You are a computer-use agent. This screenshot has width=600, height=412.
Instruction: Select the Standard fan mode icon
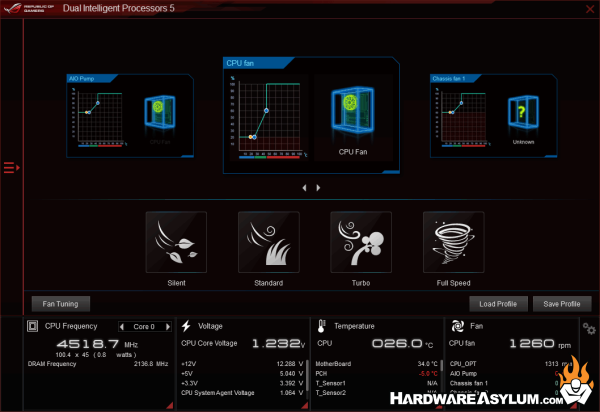(269, 242)
